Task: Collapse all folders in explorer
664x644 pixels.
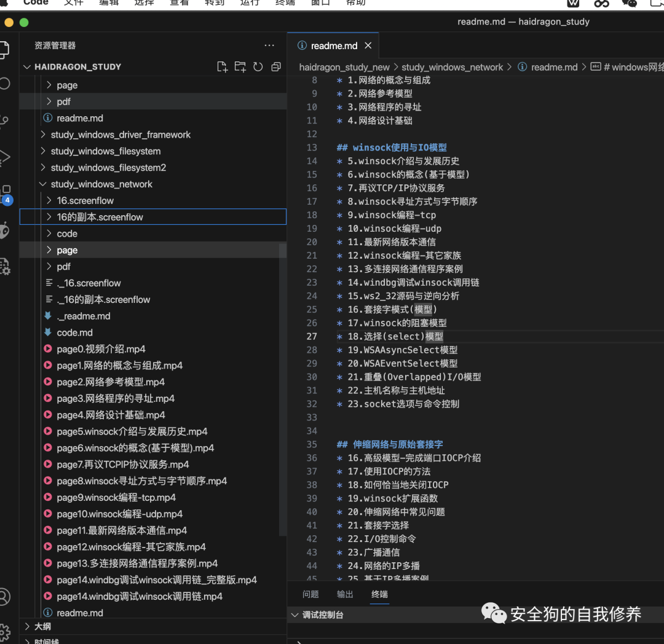Action: 276,67
